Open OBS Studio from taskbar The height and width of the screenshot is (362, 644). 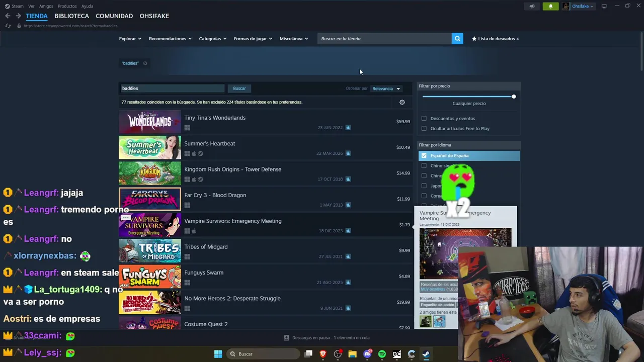coord(338,354)
